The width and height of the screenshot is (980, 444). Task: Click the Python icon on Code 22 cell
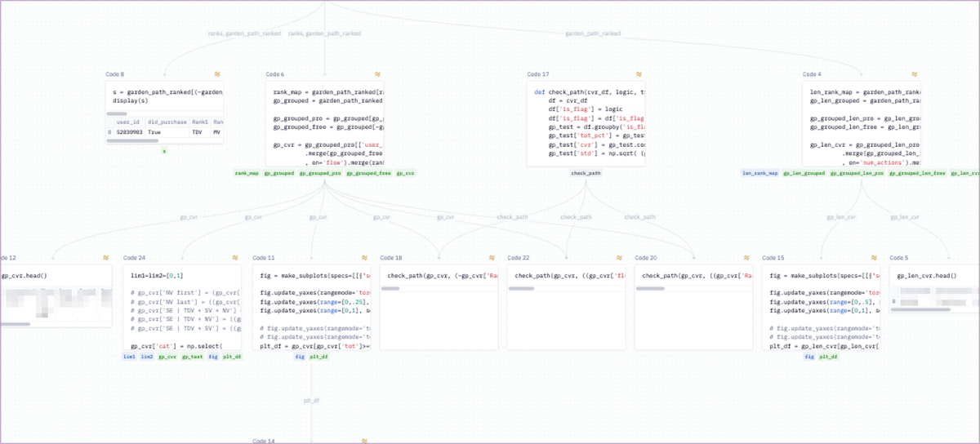coord(619,257)
